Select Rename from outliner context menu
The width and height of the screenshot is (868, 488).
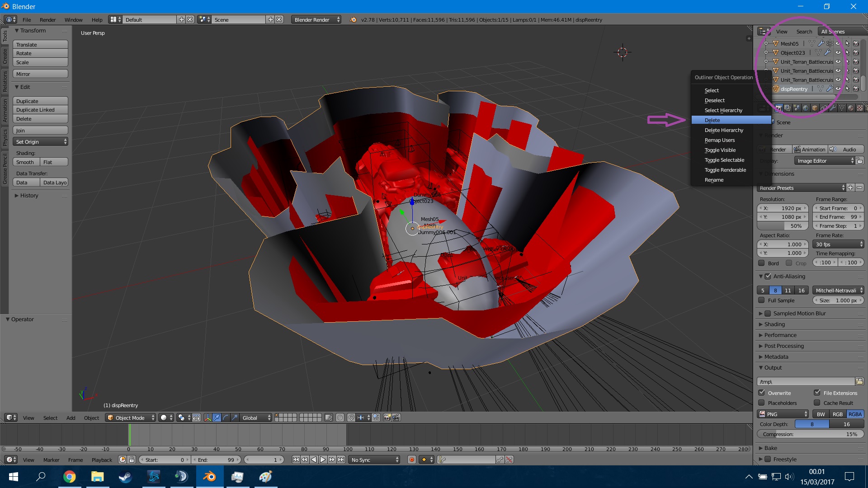713,179
